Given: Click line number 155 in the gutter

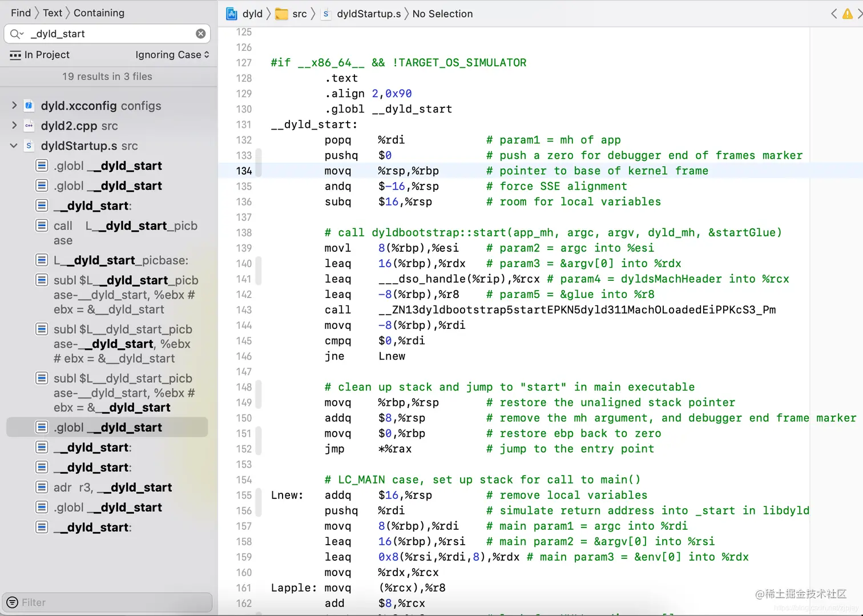Looking at the screenshot, I should click(x=244, y=495).
